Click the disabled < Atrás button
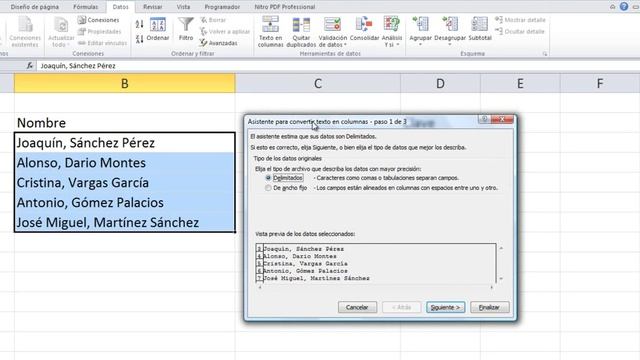This screenshot has width=640, height=360. [401, 307]
